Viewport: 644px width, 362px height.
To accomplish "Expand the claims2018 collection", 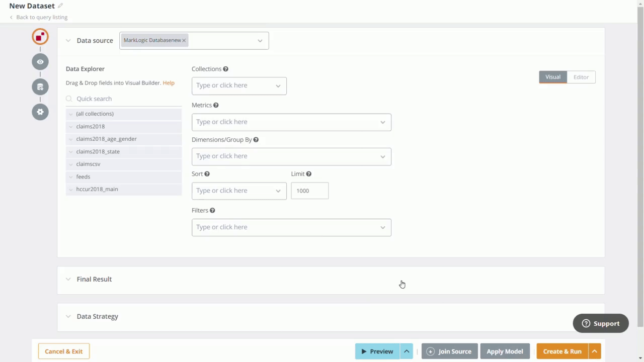I will coord(70,126).
